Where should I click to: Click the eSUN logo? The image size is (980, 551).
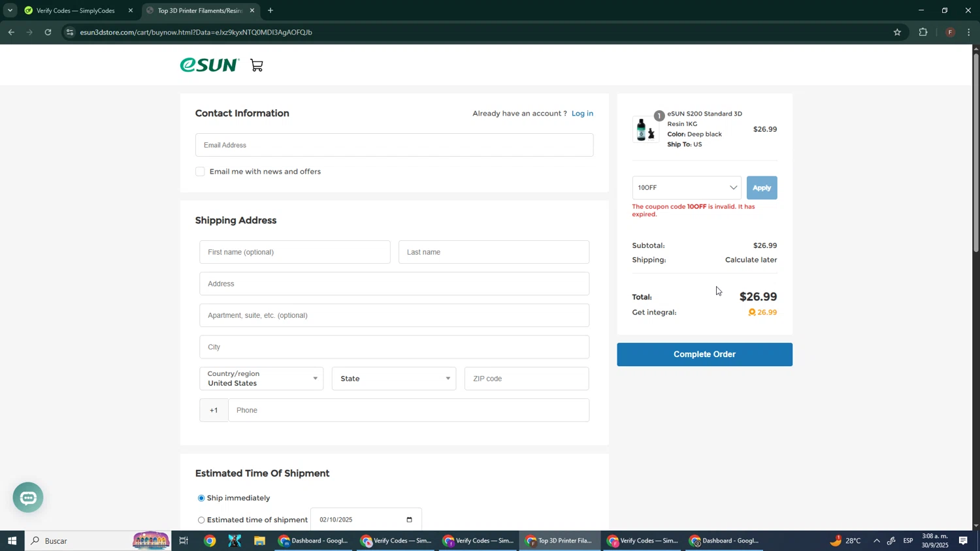point(210,65)
